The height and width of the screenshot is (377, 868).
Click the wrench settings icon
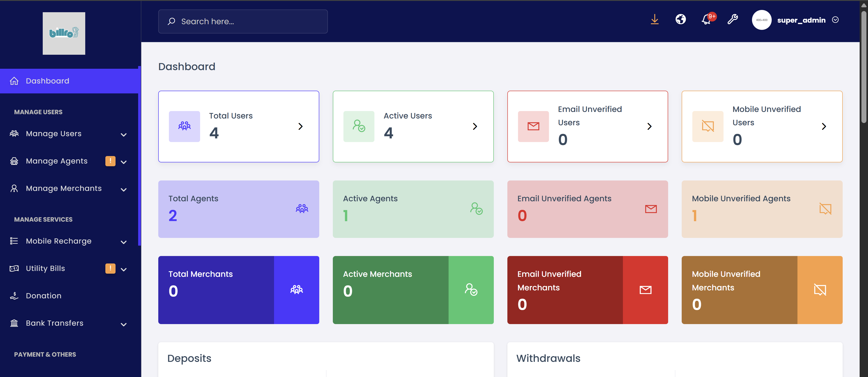pos(732,19)
